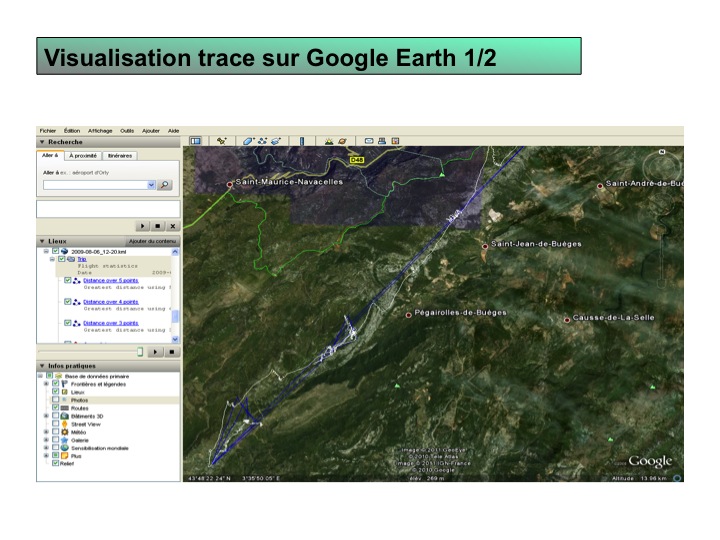720x540 pixels.
Task: Expand the Galerie layer node
Action: click(46, 440)
